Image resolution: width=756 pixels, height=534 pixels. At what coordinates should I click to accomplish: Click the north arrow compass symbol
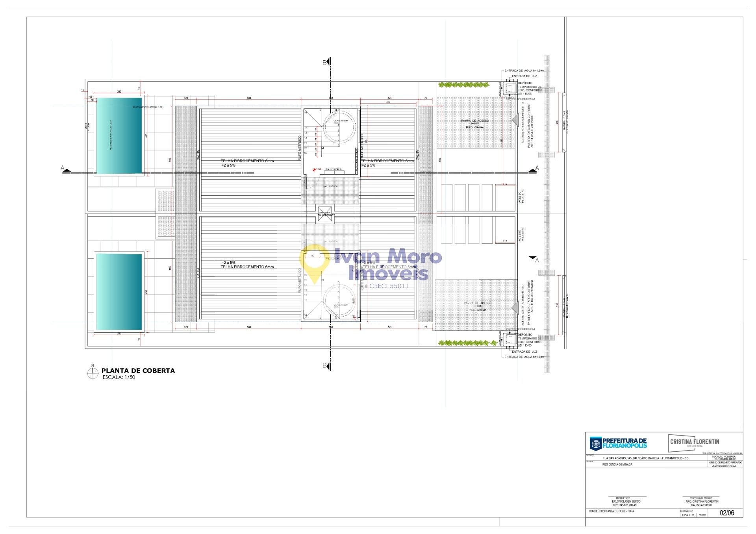pyautogui.click(x=93, y=372)
